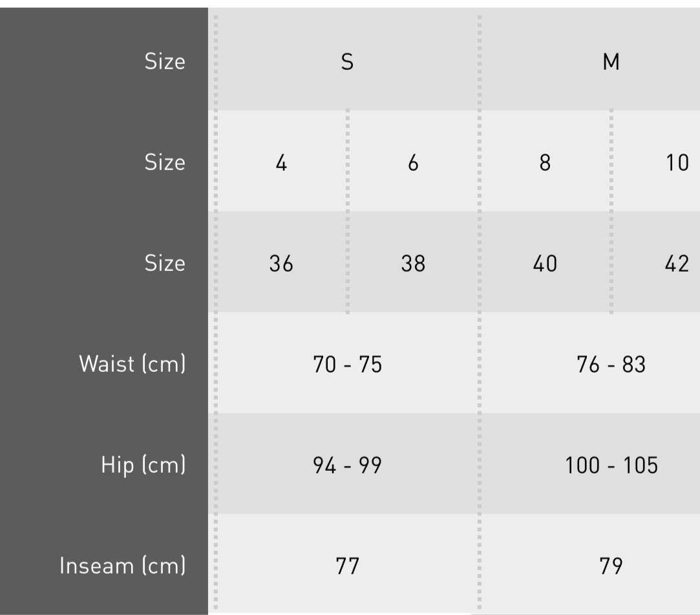Screen dimensions: 700x615
Task: Click the size 36 cell
Action: [281, 264]
